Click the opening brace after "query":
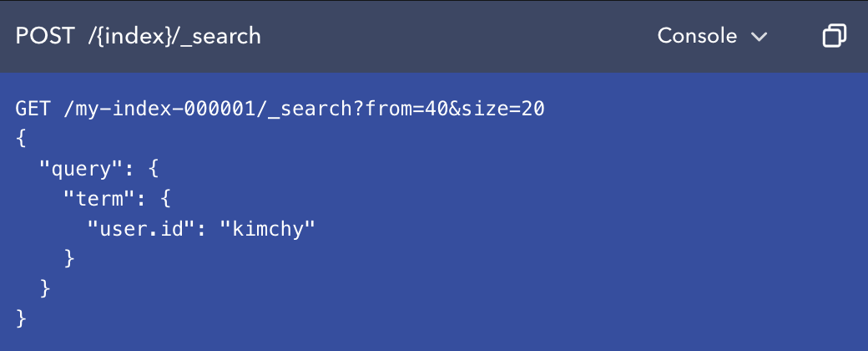868x351 pixels. [x=153, y=169]
